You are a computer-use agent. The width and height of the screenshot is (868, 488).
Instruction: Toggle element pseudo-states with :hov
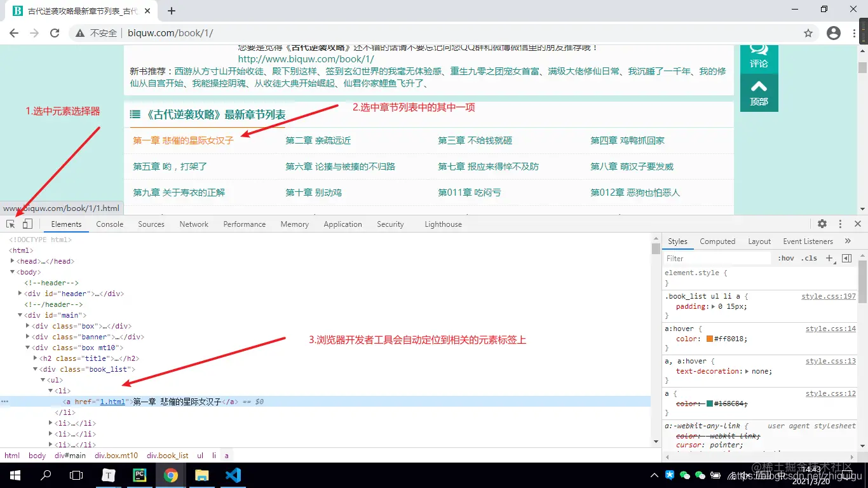coord(786,258)
